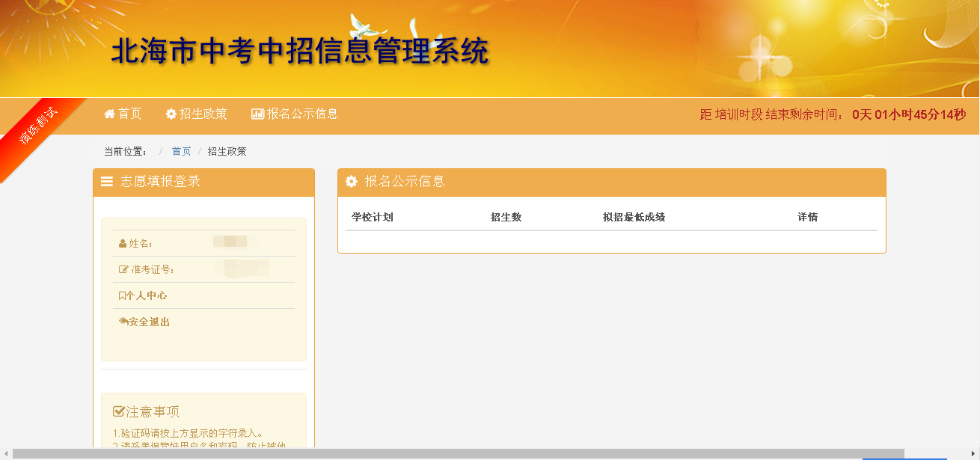
Task: Click the scrollbar left arrow at the bottom
Action: [6, 453]
